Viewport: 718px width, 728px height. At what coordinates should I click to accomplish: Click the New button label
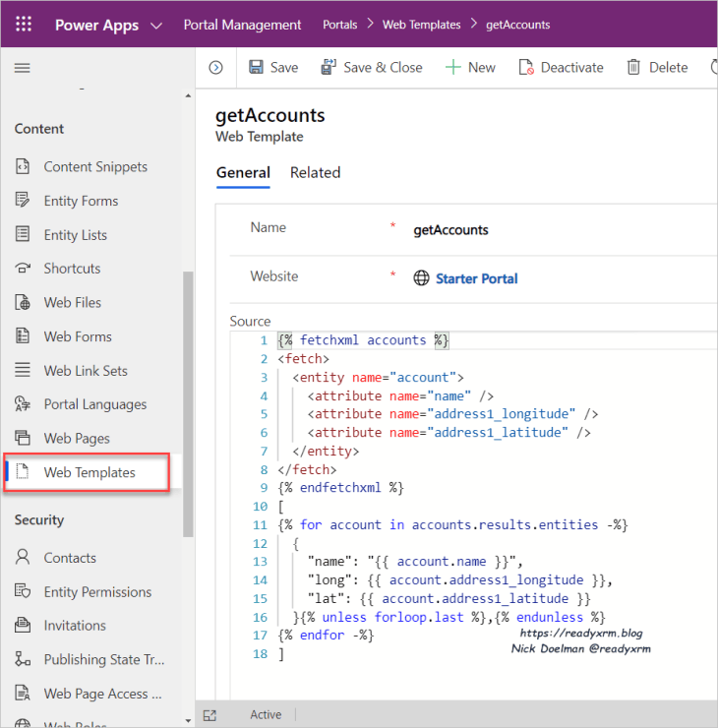pos(482,68)
